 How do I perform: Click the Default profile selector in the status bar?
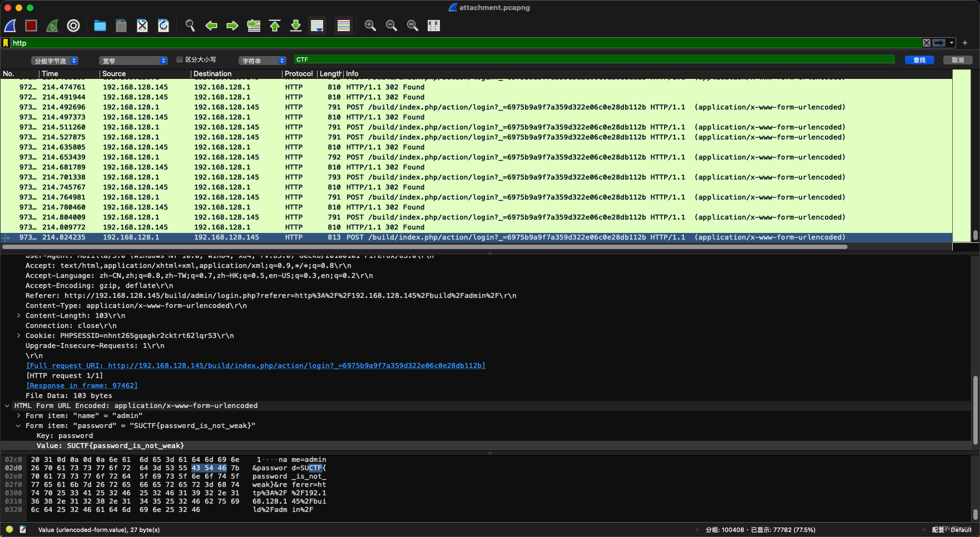(952, 530)
